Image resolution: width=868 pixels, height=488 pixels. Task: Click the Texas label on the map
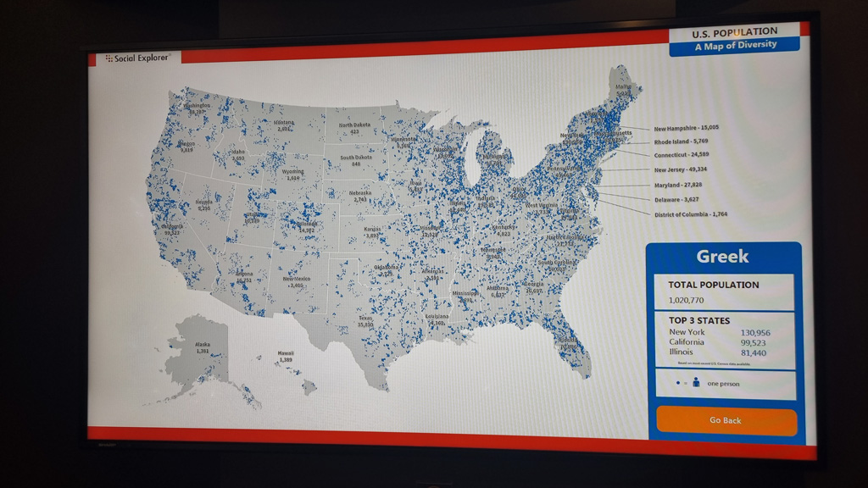(365, 321)
